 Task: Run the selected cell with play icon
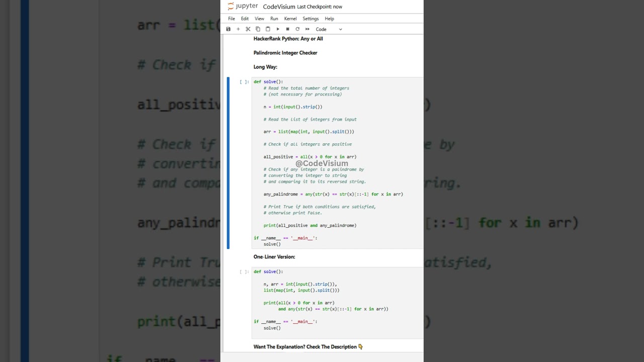tap(278, 29)
